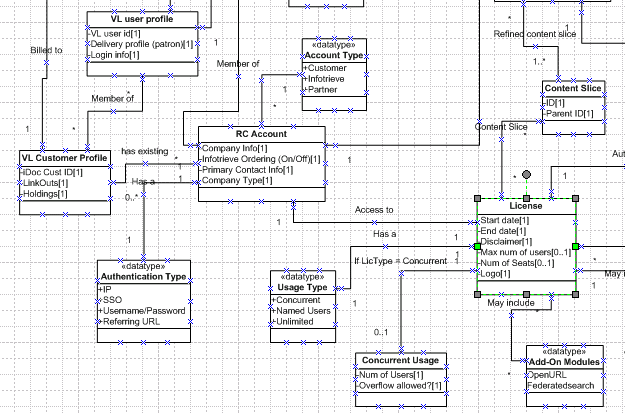This screenshot has height=413, width=625.
Task: Select the RC Account class title
Action: point(262,134)
